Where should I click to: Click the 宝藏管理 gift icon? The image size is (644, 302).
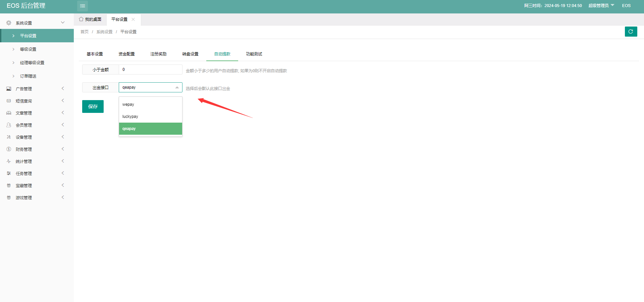point(9,185)
